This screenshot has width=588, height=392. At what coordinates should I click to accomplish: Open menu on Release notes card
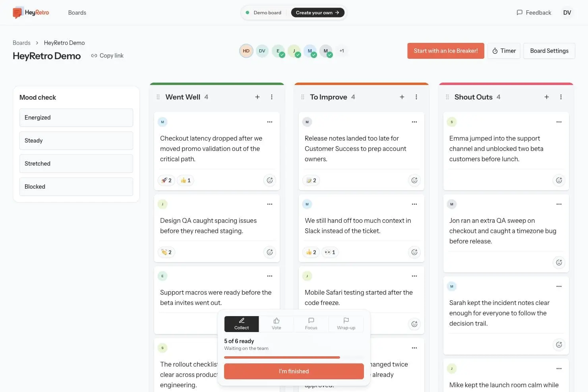pos(414,122)
